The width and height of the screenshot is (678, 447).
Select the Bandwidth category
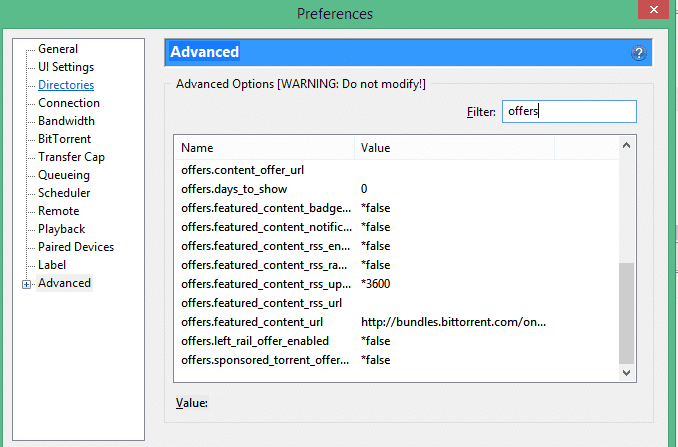(66, 121)
